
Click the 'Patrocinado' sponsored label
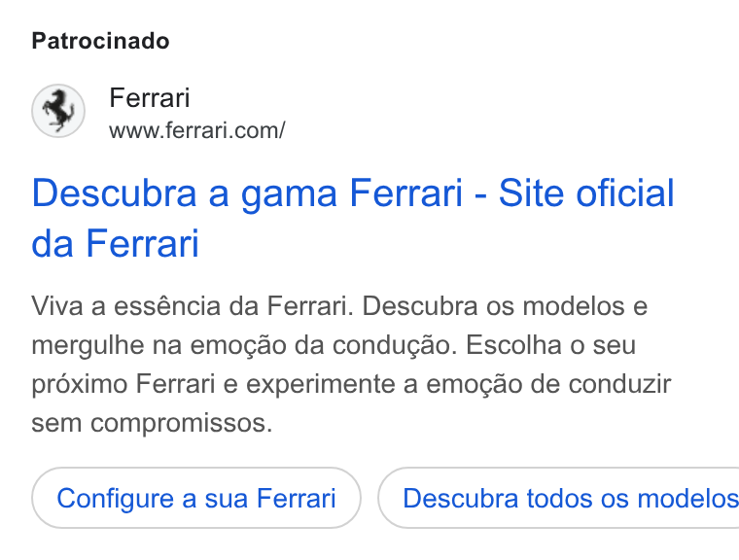point(100,41)
